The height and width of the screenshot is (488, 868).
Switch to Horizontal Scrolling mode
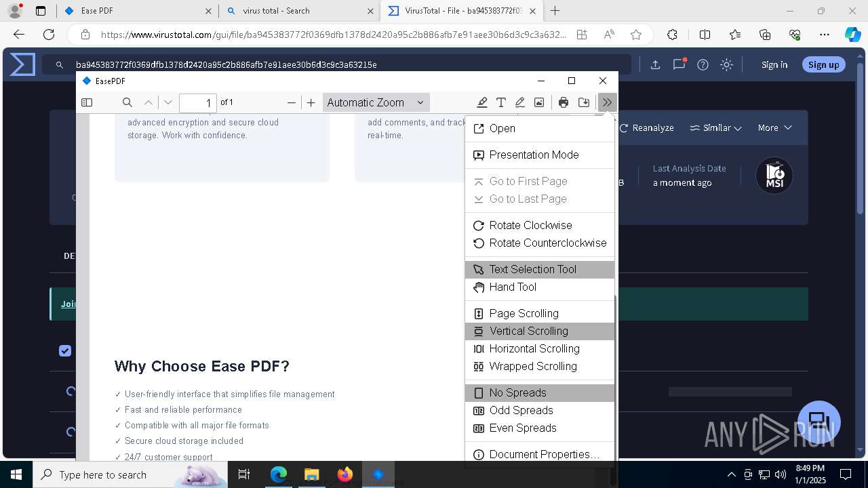[x=540, y=348]
